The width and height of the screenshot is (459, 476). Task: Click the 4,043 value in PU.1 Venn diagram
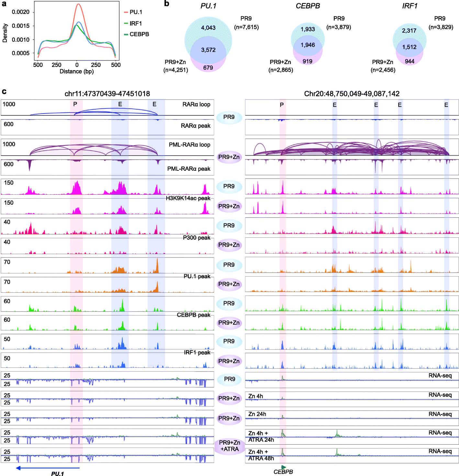(x=208, y=28)
